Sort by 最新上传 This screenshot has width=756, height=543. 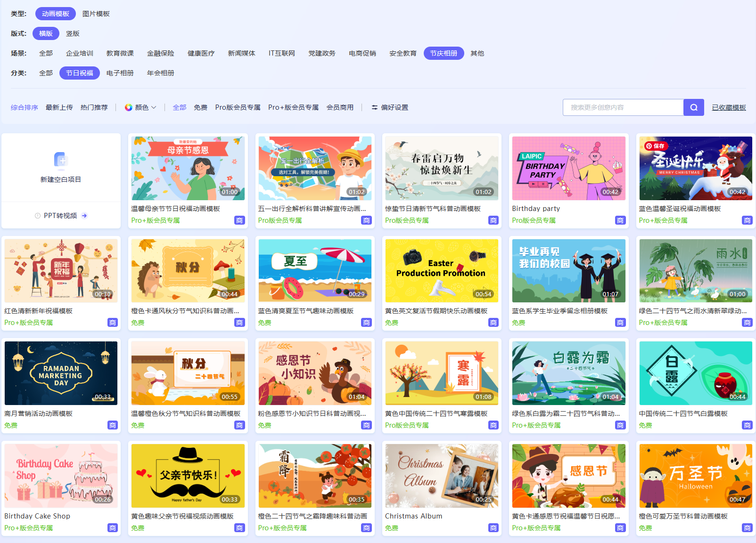coord(59,107)
